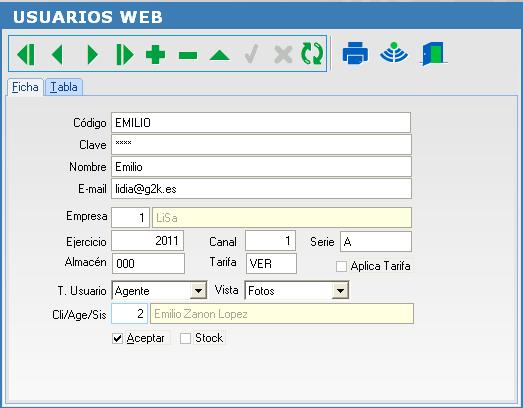523x408 pixels.
Task: Click the blue globe web icon
Action: [394, 53]
